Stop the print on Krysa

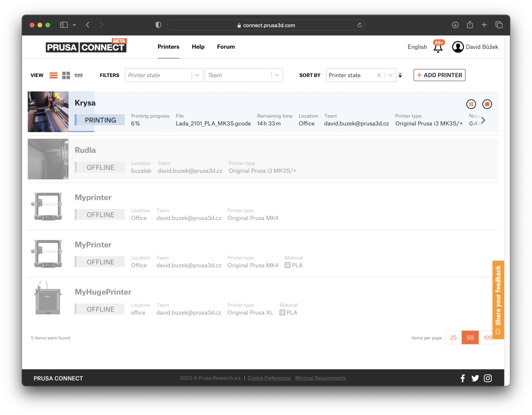click(x=487, y=104)
